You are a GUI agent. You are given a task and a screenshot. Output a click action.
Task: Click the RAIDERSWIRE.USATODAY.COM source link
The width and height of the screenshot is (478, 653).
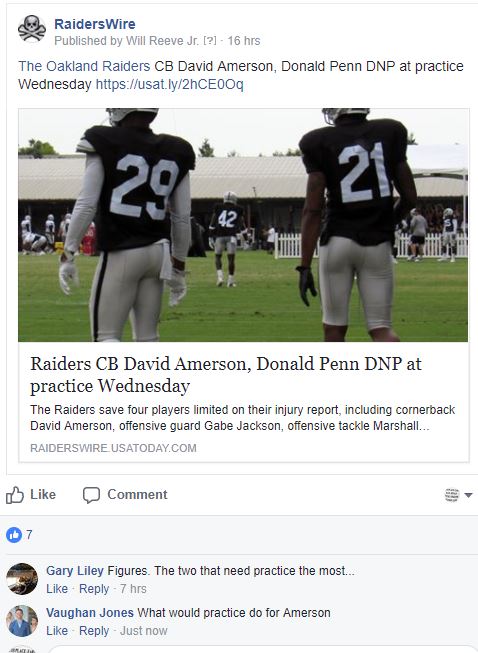pos(113,448)
